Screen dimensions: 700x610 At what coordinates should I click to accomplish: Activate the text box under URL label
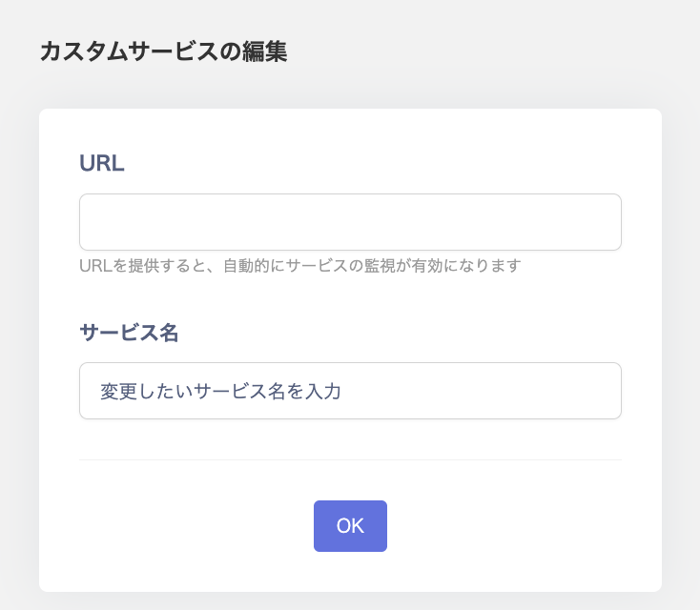pos(350,222)
